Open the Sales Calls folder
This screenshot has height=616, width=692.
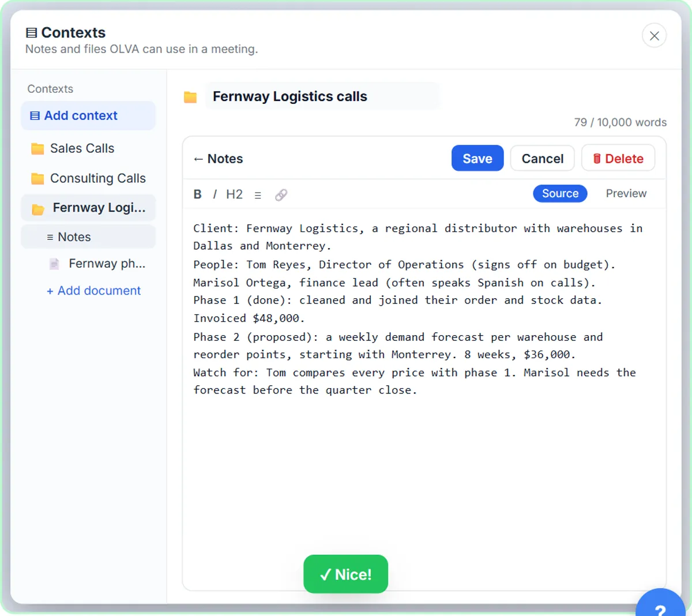[88, 148]
